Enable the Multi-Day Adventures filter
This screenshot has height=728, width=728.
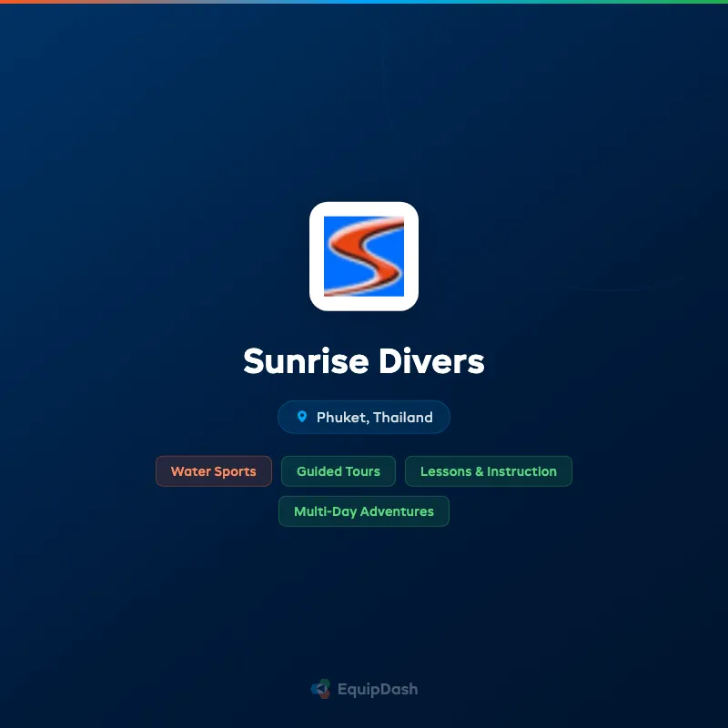pyautogui.click(x=364, y=511)
